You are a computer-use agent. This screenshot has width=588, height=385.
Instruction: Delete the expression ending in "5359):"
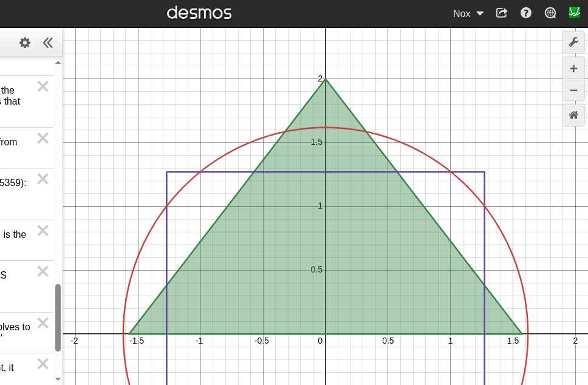tap(43, 179)
